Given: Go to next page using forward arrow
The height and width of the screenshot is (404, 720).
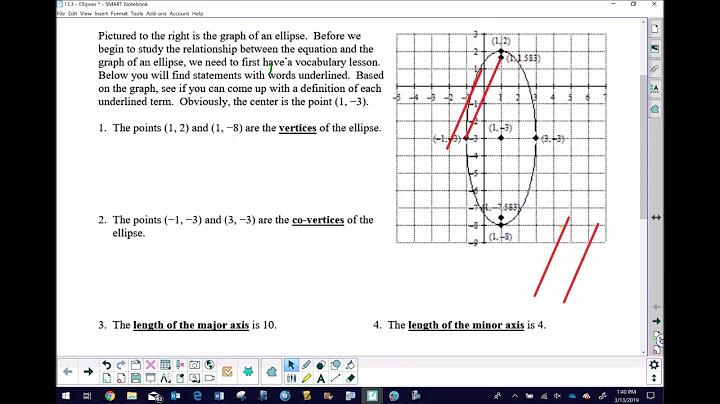Looking at the screenshot, I should coord(89,371).
